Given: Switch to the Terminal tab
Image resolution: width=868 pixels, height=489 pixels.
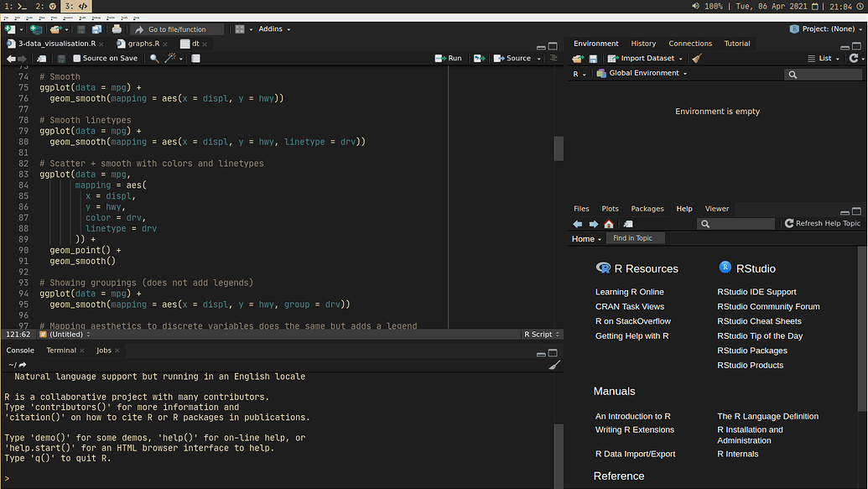Looking at the screenshot, I should tap(61, 351).
